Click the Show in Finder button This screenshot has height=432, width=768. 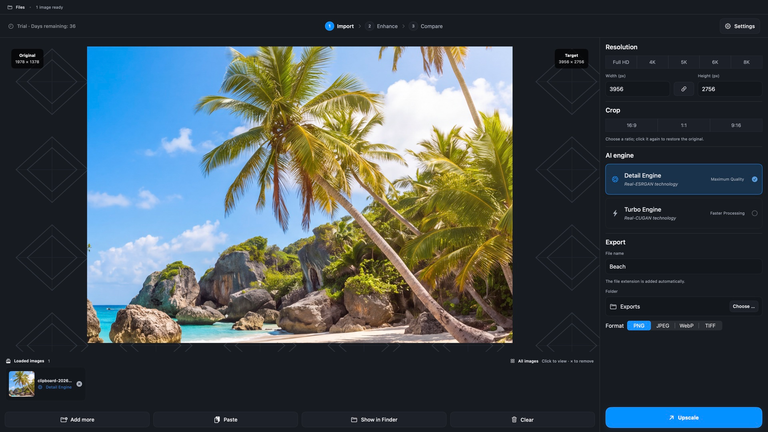(x=374, y=420)
